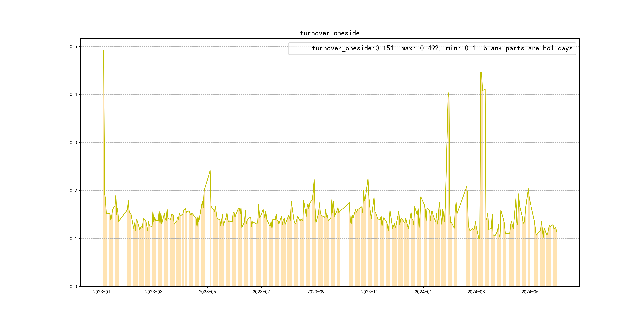
Task: Click the 0.2 y-axis tick label
Action: click(x=73, y=190)
